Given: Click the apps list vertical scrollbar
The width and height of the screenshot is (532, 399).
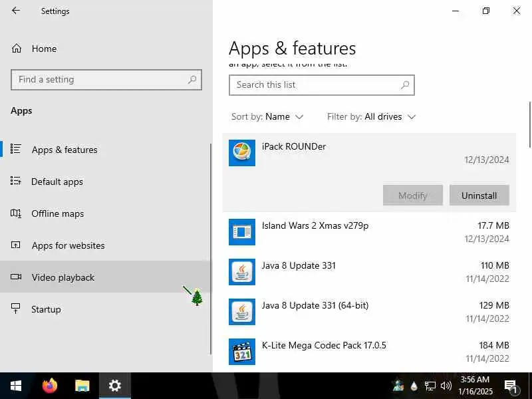Looking at the screenshot, I should [529, 124].
